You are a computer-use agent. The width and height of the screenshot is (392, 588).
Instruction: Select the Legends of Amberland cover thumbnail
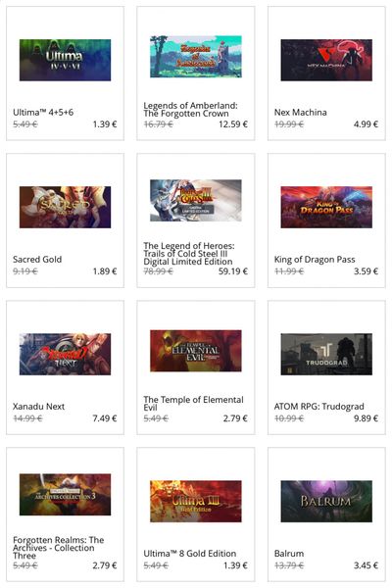coord(196,57)
